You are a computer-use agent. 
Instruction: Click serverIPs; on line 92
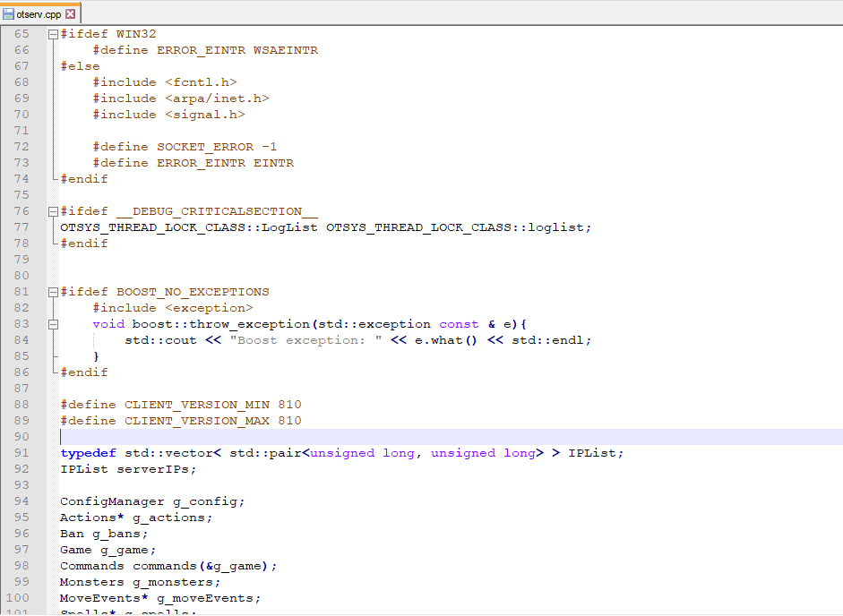pyautogui.click(x=157, y=469)
